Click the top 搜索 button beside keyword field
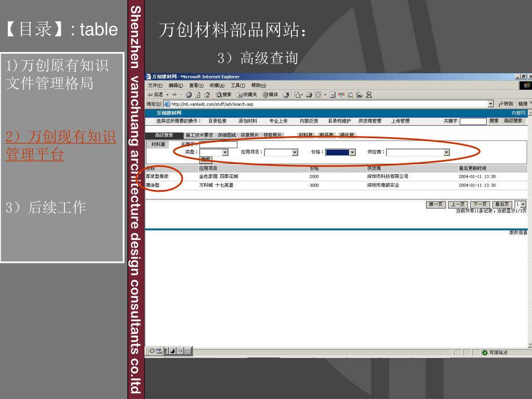 [x=494, y=121]
